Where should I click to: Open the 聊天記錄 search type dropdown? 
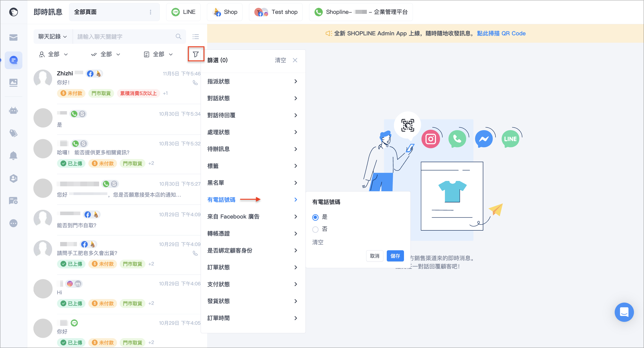53,36
